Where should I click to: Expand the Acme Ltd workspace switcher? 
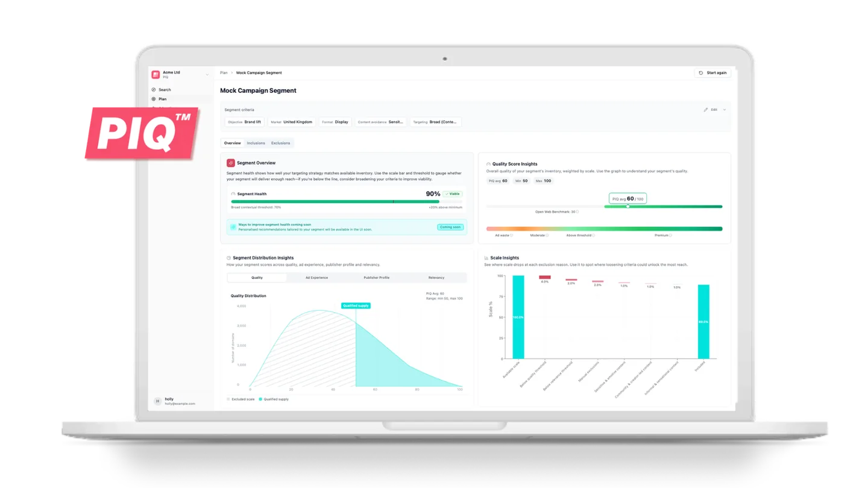click(207, 75)
